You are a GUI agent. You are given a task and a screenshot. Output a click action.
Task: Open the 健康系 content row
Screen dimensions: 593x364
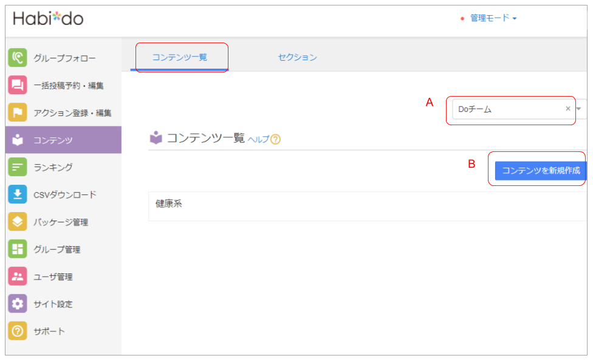169,204
